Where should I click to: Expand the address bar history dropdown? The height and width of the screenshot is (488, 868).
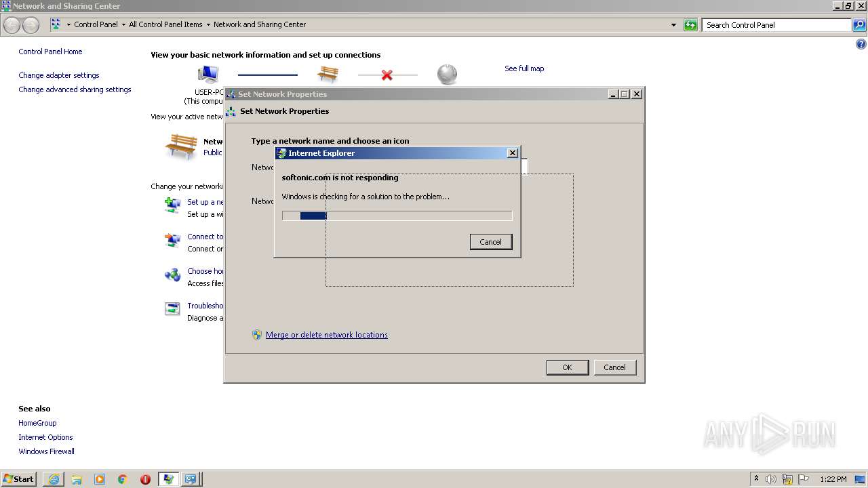[673, 25]
